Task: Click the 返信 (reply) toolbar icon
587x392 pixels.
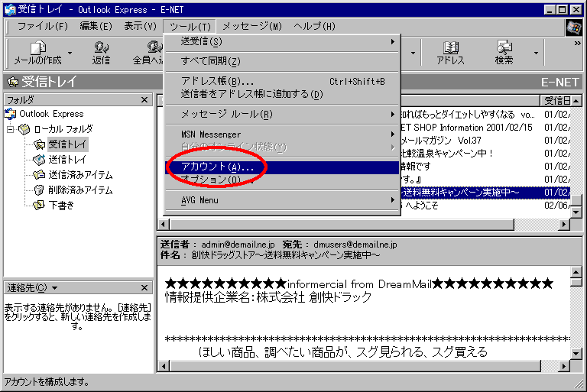Action: pos(101,47)
